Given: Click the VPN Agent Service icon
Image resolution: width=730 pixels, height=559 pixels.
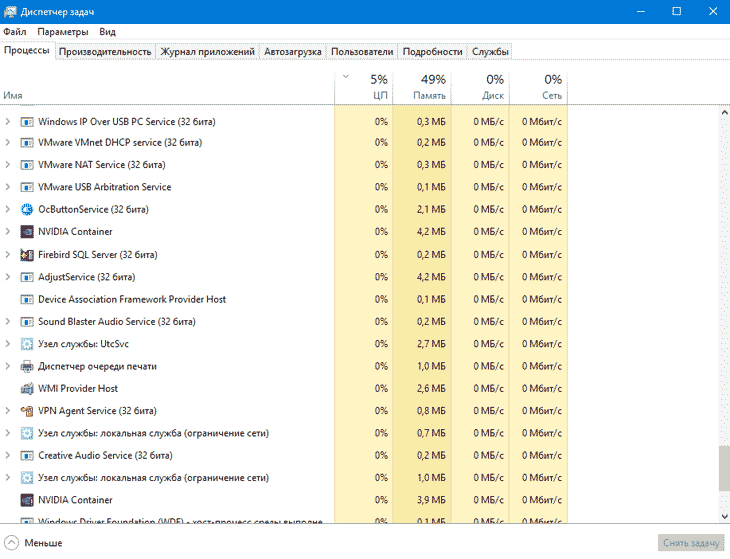Looking at the screenshot, I should [x=27, y=411].
